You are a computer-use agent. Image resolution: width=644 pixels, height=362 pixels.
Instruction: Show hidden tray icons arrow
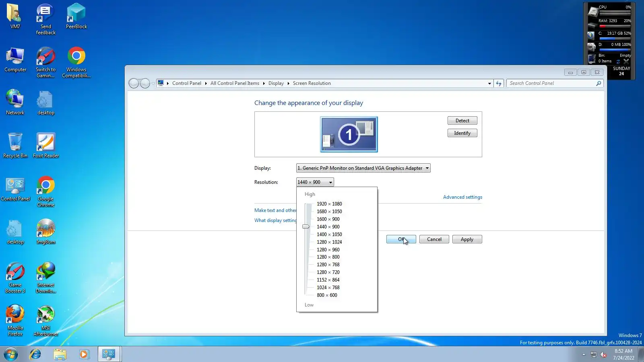click(x=583, y=354)
